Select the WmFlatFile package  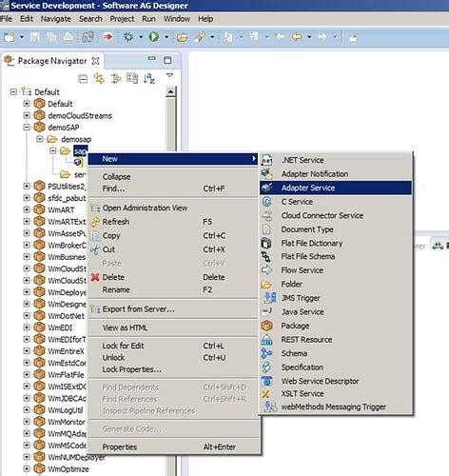coord(66,375)
